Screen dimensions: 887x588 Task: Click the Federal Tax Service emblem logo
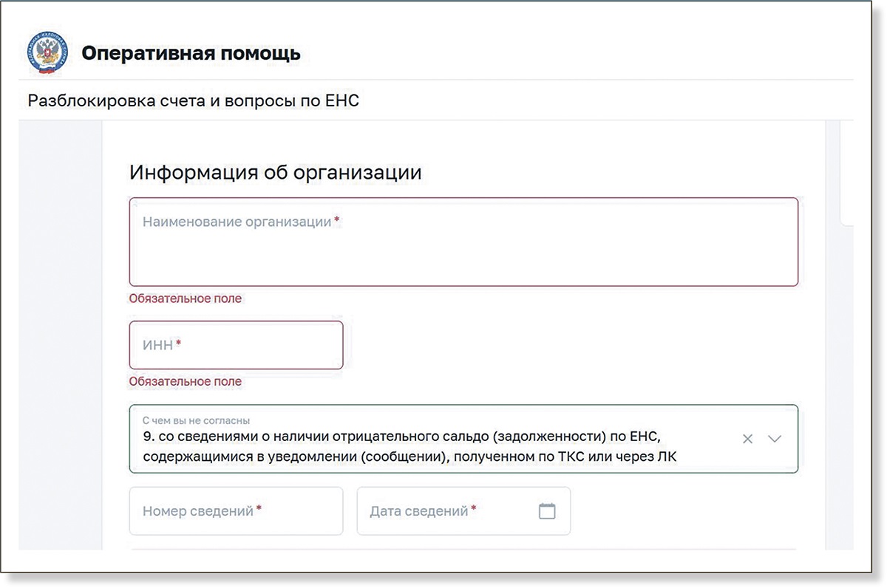[47, 53]
